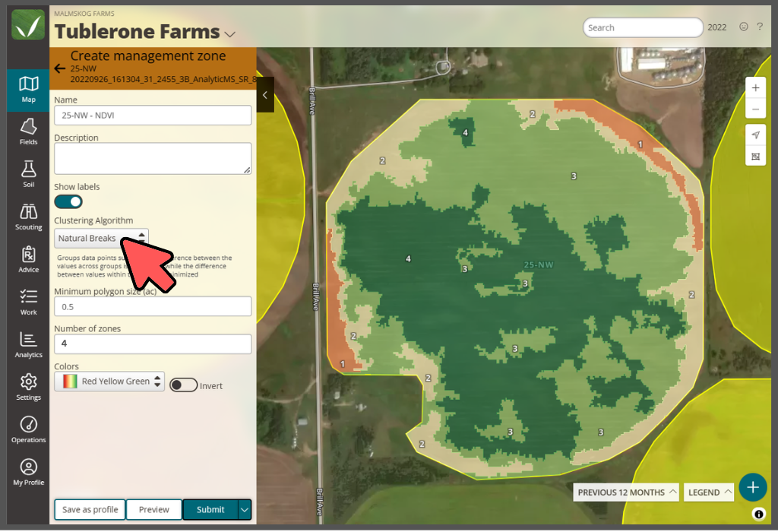Collapse the side panel with the chevron
The image size is (778, 532).
[265, 95]
